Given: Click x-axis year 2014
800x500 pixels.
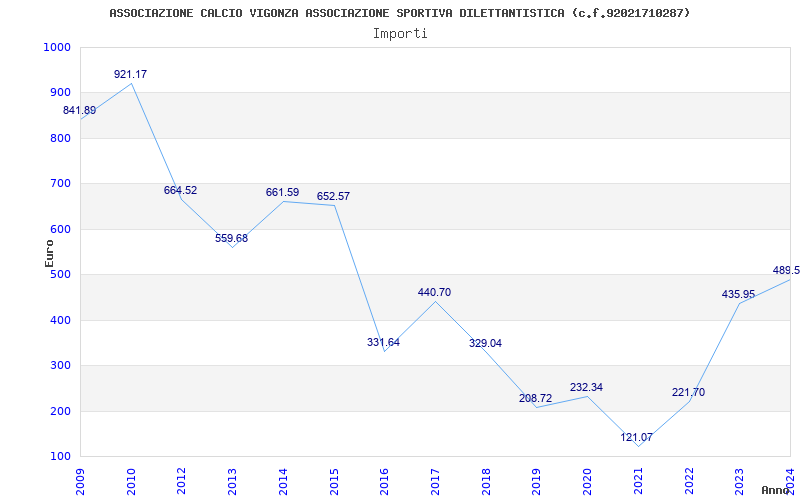Looking at the screenshot, I should click(x=283, y=481).
